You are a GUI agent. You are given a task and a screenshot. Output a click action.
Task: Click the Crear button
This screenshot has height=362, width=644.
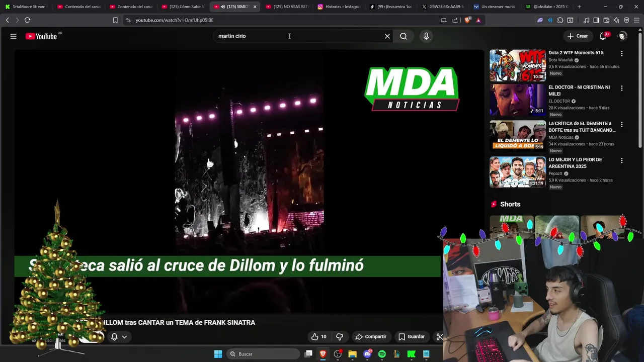578,36
